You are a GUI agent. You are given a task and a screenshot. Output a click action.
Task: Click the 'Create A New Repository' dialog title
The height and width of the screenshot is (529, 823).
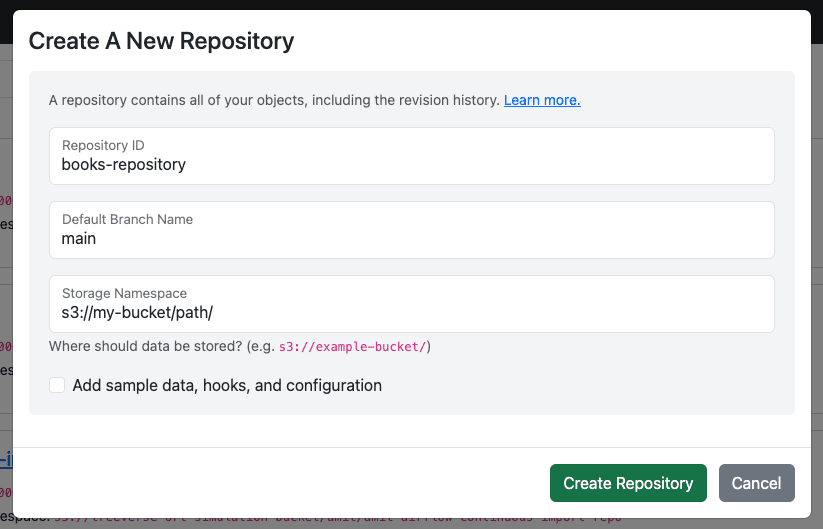pos(161,41)
